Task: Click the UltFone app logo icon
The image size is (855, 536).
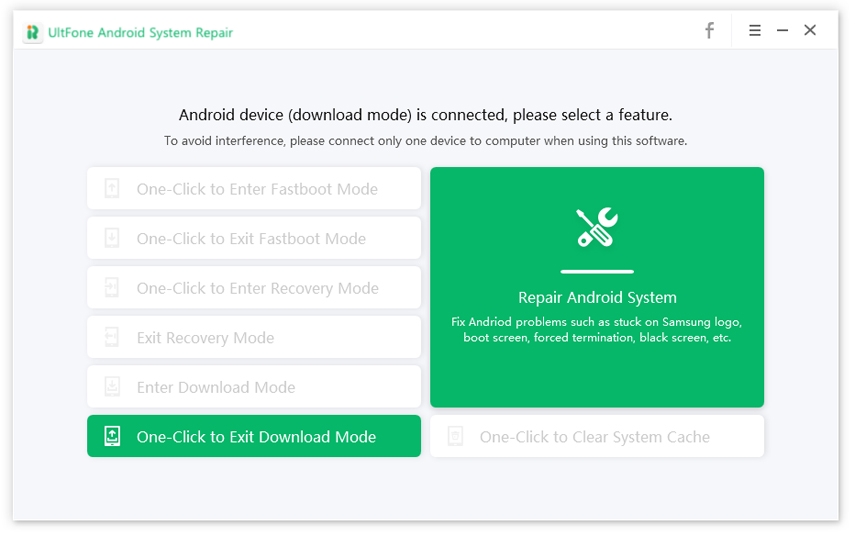Action: 34,33
